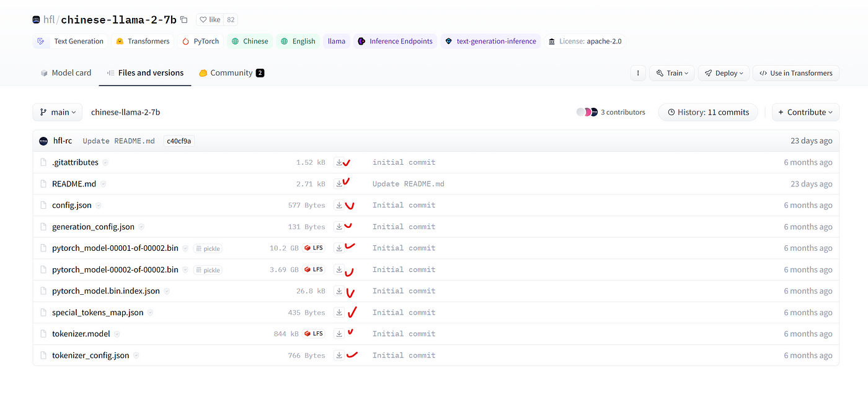The height and width of the screenshot is (410, 868).
Task: Open the Community tab
Action: click(231, 73)
